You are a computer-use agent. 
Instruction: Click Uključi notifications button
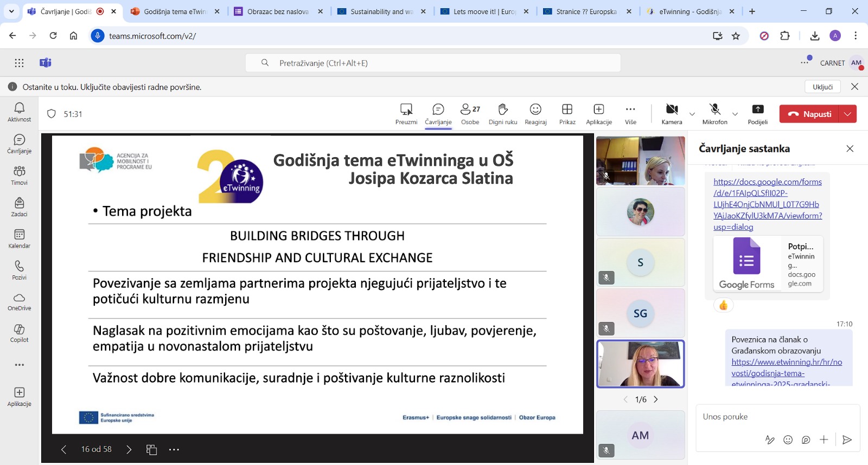point(822,87)
